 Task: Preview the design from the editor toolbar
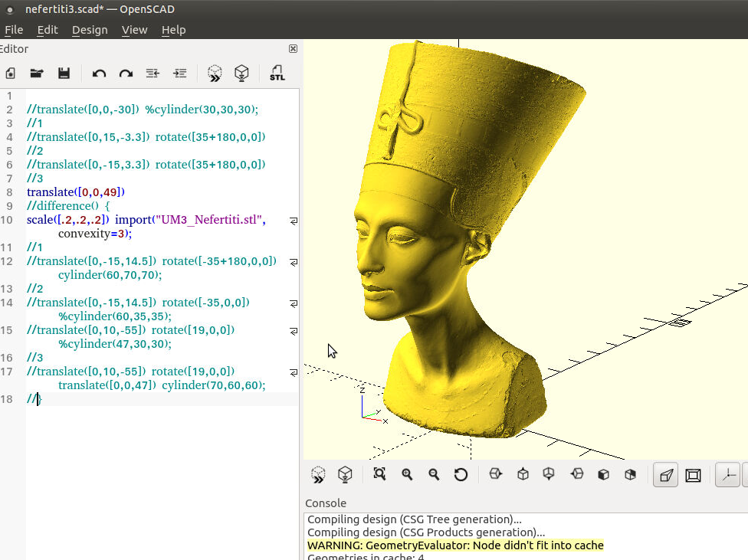pyautogui.click(x=215, y=74)
